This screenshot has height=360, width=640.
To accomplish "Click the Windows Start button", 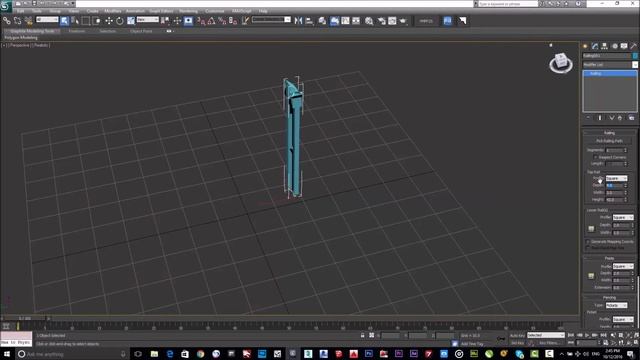I will [x=7, y=354].
